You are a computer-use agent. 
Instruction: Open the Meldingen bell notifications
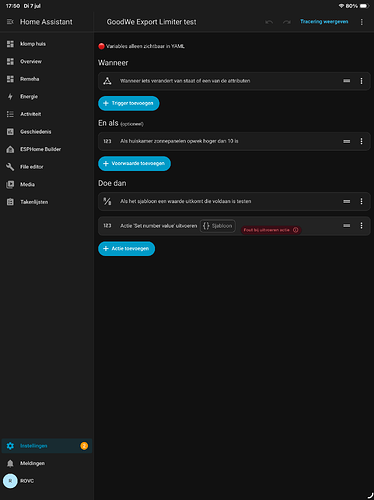point(47,463)
